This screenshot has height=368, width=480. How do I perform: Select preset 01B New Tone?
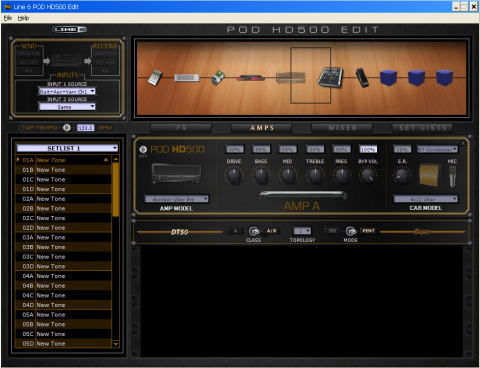pos(64,170)
